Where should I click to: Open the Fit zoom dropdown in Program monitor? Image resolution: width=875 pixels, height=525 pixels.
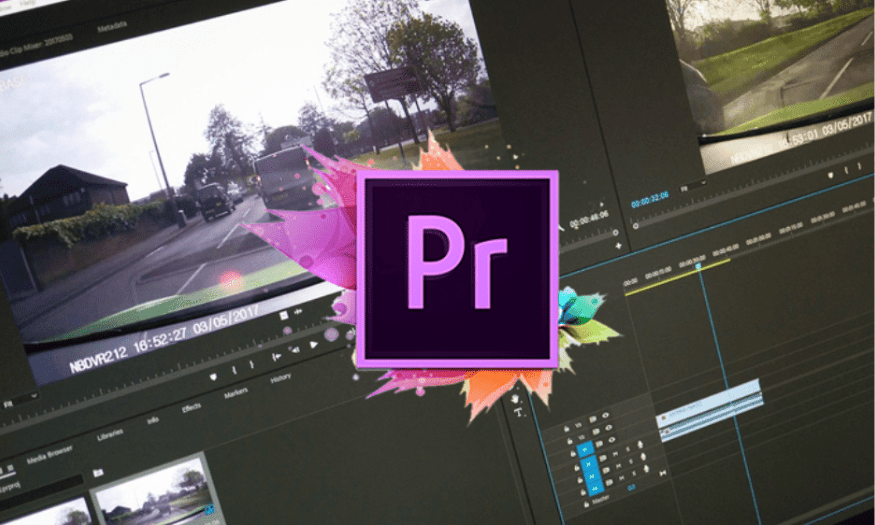(692, 184)
